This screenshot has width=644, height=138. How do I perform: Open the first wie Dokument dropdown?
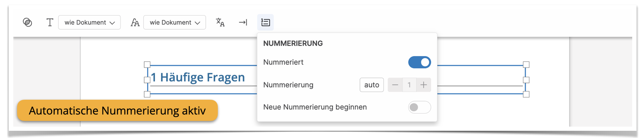(89, 22)
